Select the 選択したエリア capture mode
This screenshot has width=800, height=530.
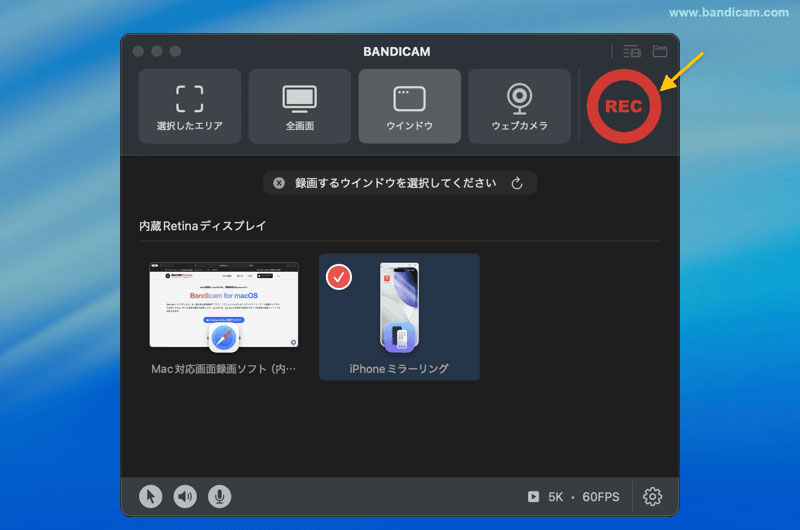click(190, 106)
